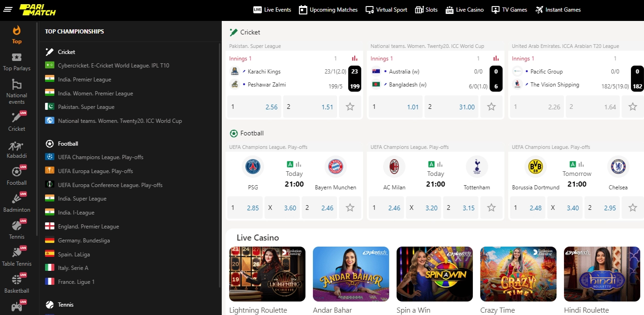
Task: Favorite the Karachi Kings match with star
Action: (350, 107)
